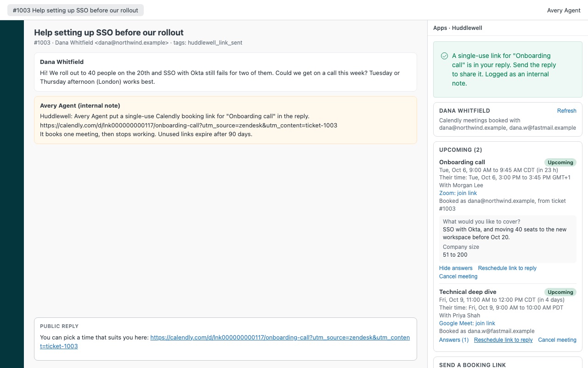Click the Calendly URL in the internal note

[x=188, y=125]
